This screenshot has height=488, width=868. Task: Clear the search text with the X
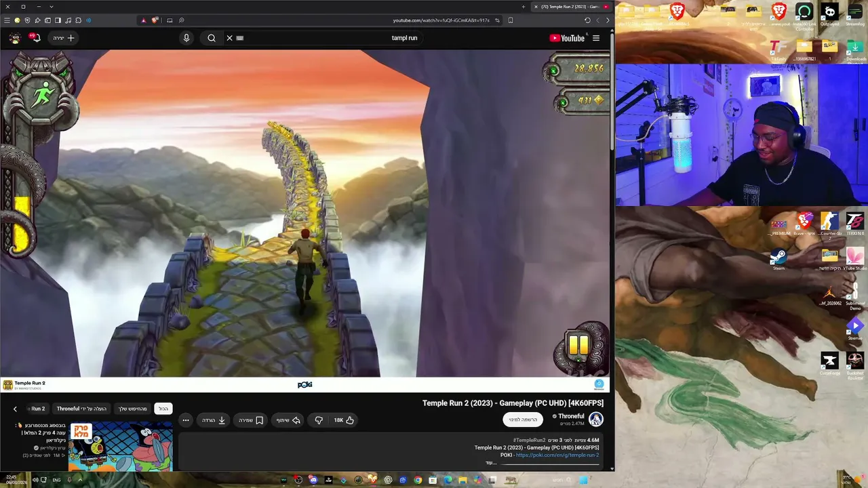point(229,38)
